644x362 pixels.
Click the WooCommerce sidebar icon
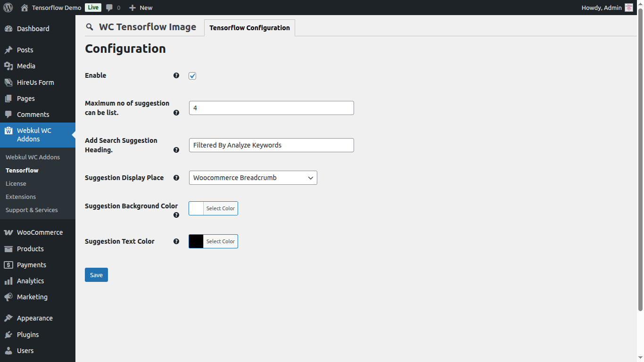pos(8,232)
